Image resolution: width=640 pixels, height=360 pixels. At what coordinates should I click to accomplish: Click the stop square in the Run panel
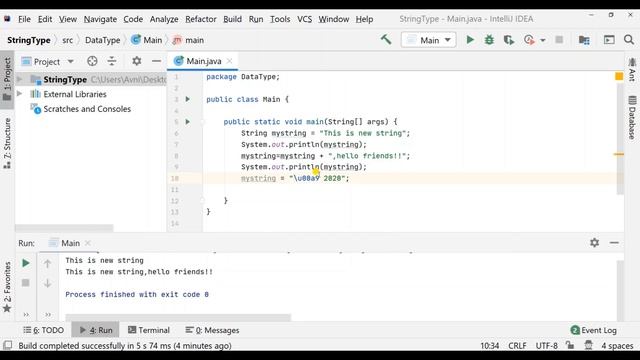coord(25,282)
